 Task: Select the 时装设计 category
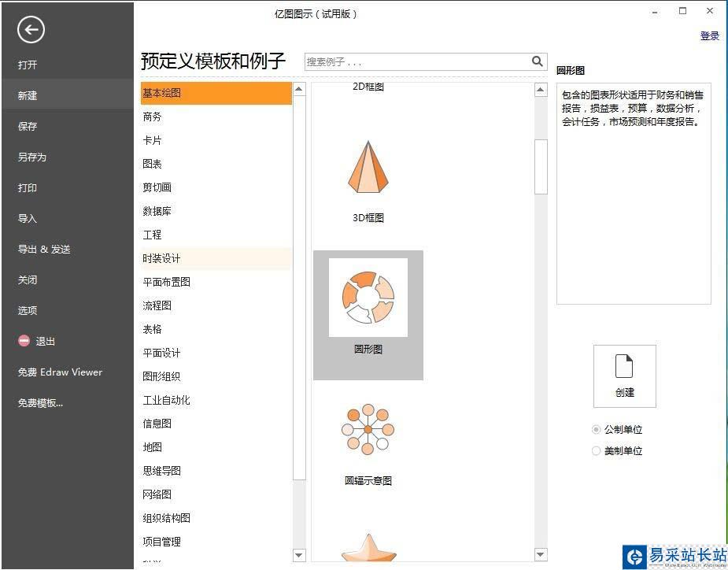pos(216,258)
